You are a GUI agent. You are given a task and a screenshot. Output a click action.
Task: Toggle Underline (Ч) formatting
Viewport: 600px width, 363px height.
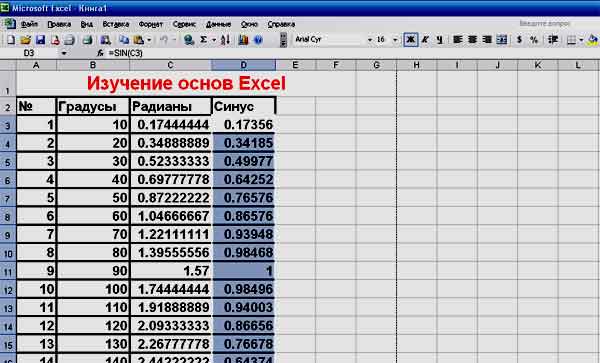click(x=440, y=39)
